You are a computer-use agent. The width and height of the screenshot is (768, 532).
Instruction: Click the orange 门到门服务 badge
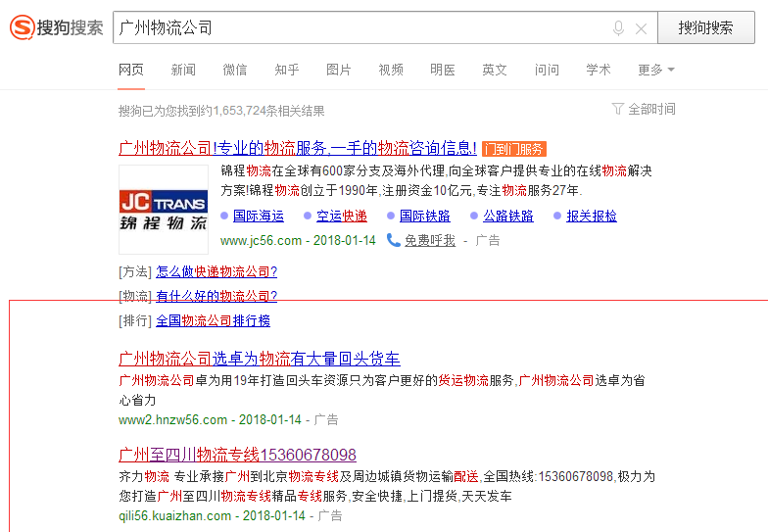tap(514, 149)
